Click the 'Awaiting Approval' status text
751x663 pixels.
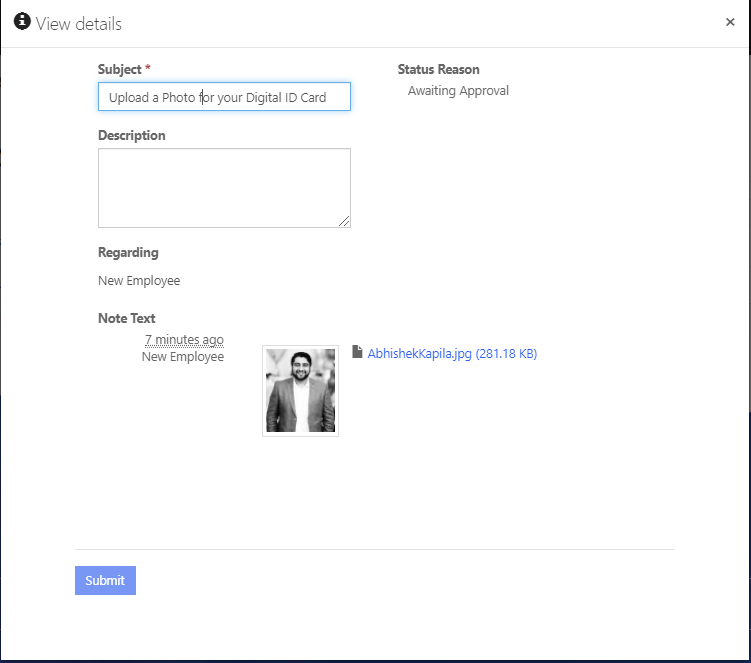point(458,91)
